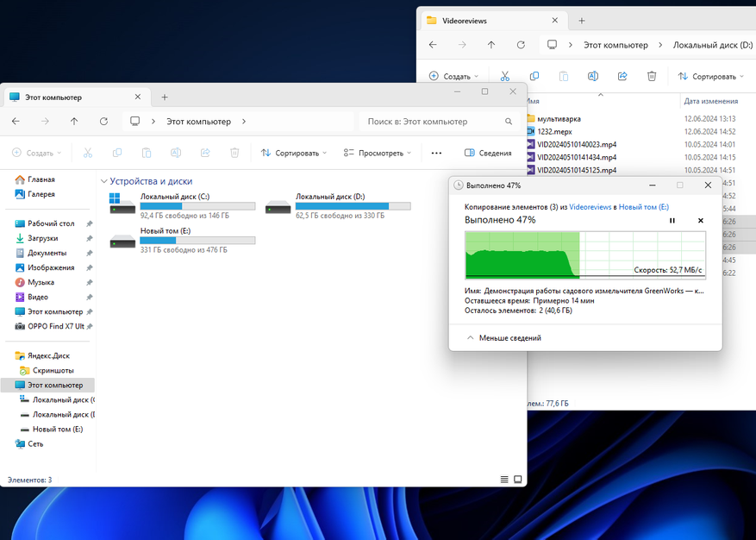Viewport: 756px width, 540px height.
Task: Cancel the copy with the X button
Action: point(700,221)
